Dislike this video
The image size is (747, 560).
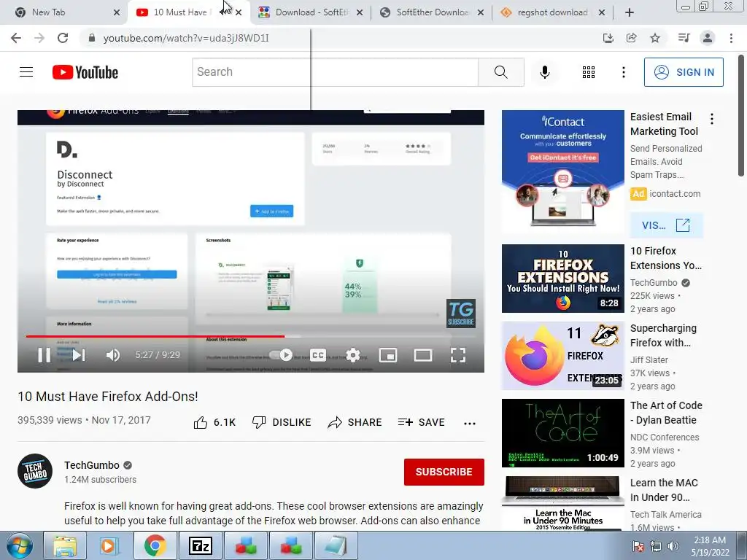tap(282, 422)
